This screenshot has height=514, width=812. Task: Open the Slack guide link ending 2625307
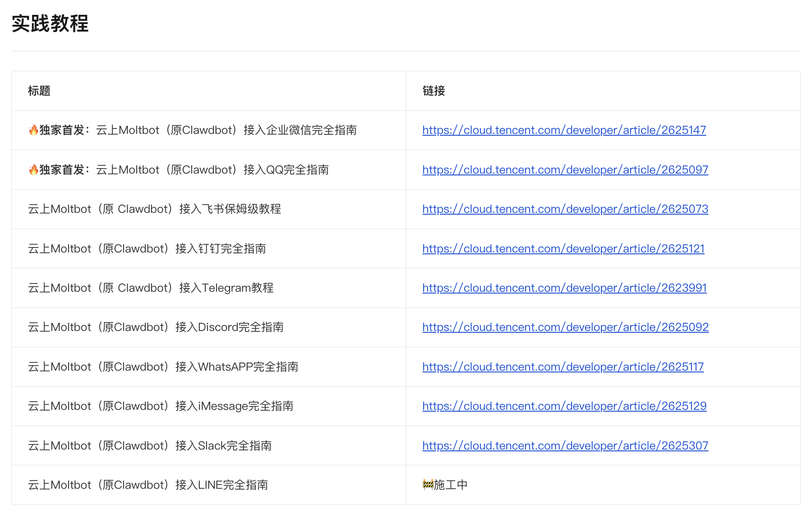click(565, 446)
